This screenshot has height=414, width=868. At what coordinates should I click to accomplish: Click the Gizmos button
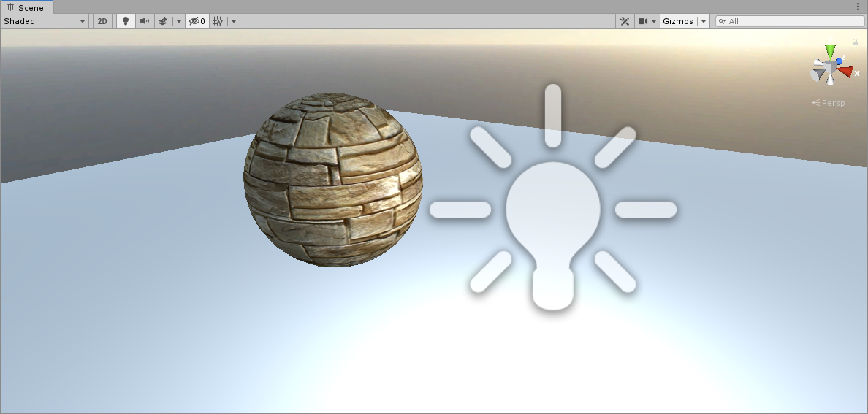click(677, 21)
